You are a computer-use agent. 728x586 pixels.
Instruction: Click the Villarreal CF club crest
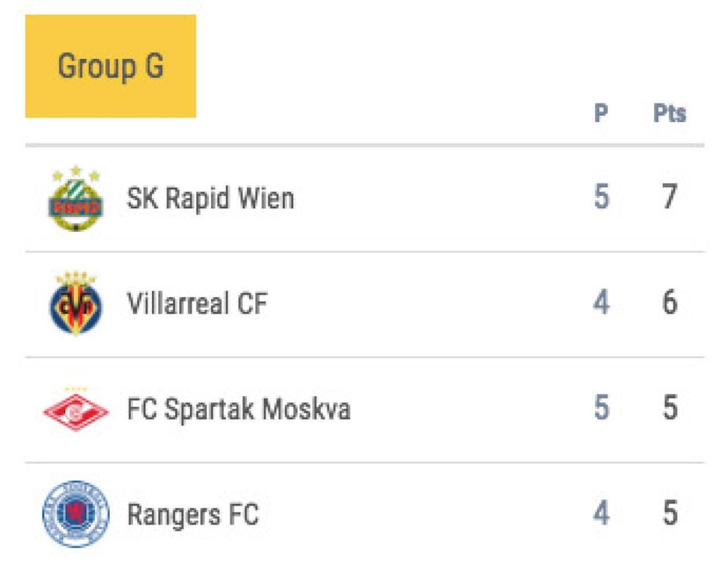(x=75, y=303)
